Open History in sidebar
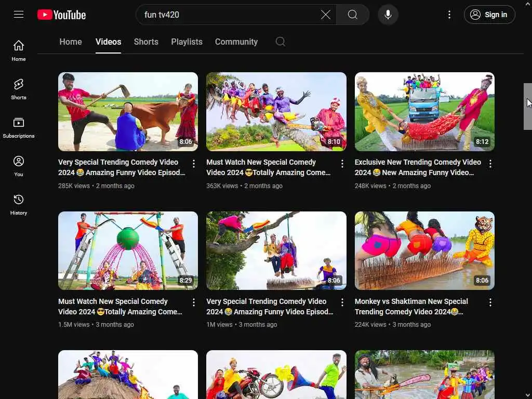The image size is (532, 399). [x=19, y=205]
